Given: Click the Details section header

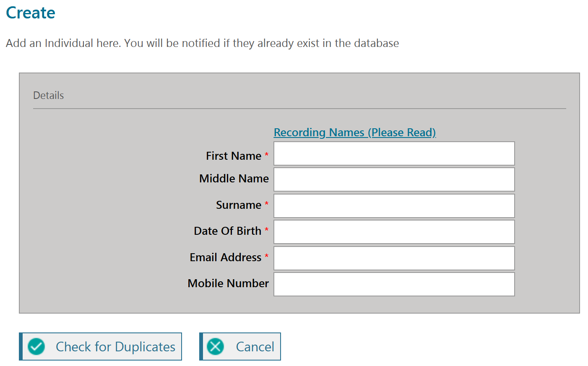Looking at the screenshot, I should pos(49,96).
